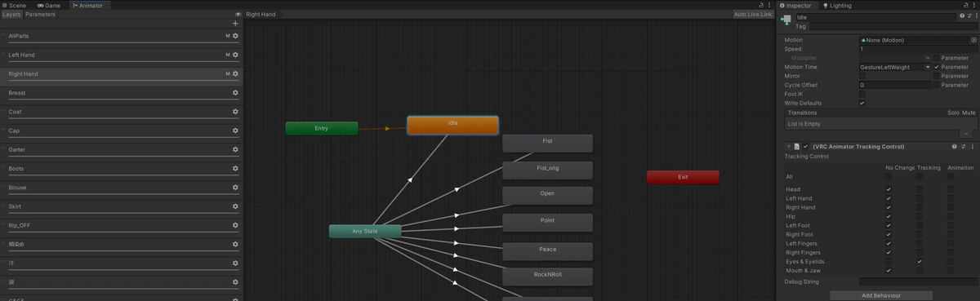Select the Layers tab
Viewport: 980px width, 301px height.
click(x=11, y=15)
